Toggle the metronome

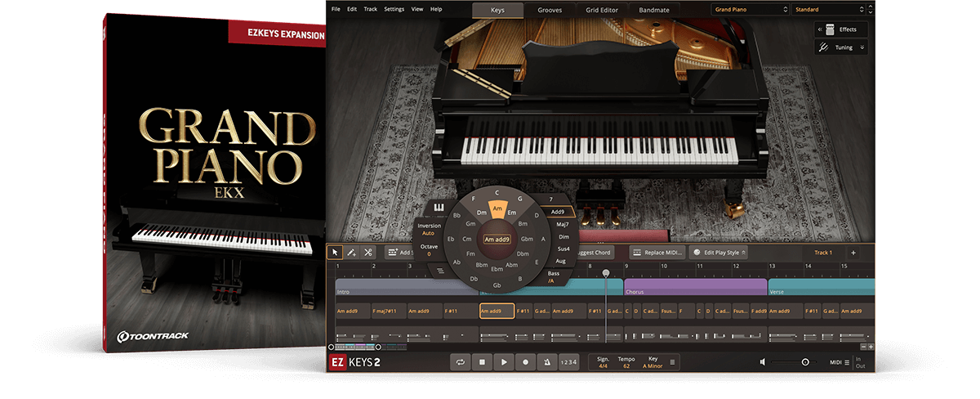[546, 362]
